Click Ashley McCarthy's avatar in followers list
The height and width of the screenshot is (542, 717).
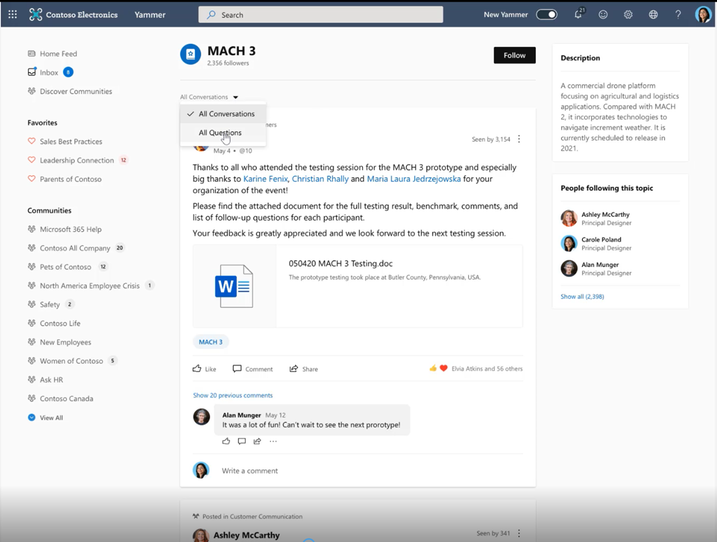569,218
